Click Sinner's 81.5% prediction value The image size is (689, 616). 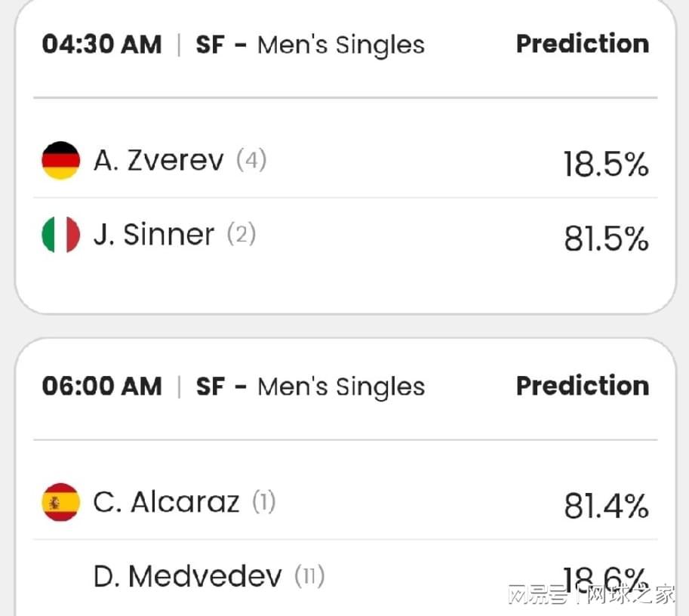pyautogui.click(x=606, y=239)
